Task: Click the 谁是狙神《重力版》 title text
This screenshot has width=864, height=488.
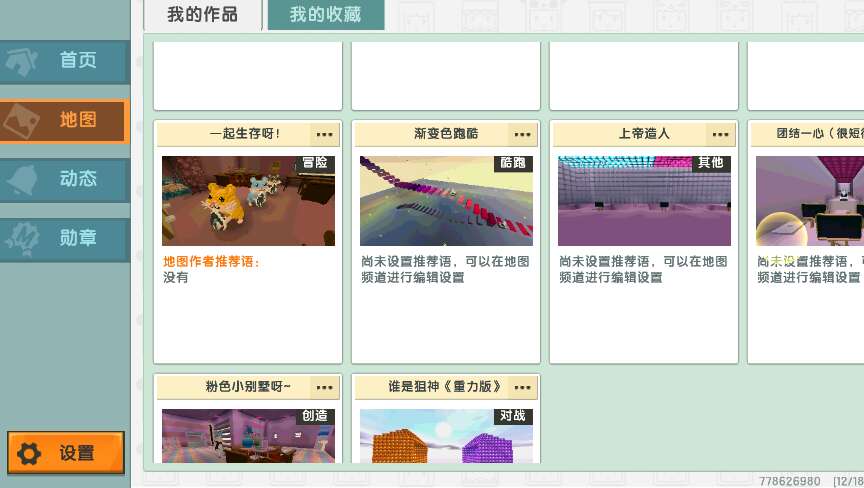Action: tap(444, 387)
